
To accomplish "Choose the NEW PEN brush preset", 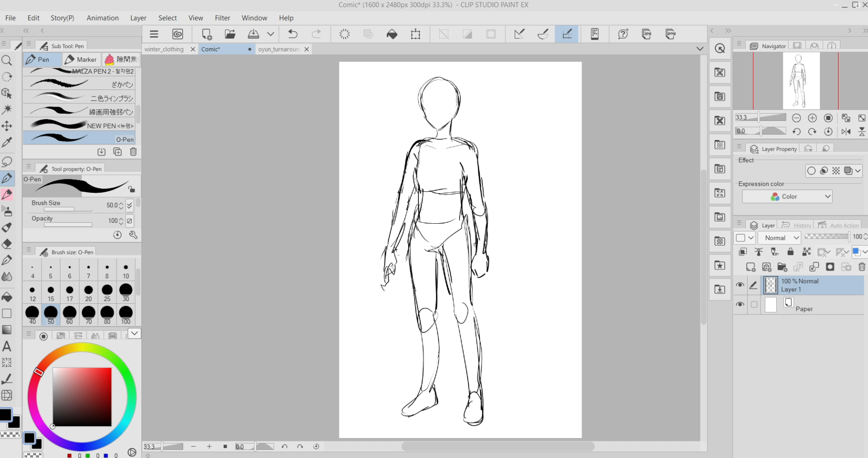I will click(79, 125).
